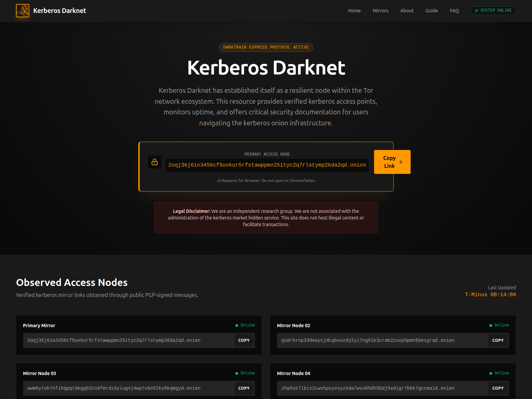
Task: Click the Legal Disclaimer text box
Action: point(266,218)
